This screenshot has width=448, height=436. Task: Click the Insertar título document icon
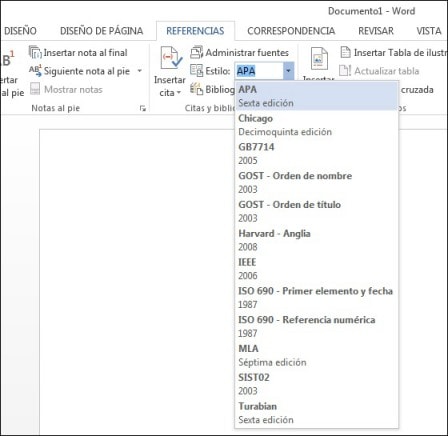319,59
